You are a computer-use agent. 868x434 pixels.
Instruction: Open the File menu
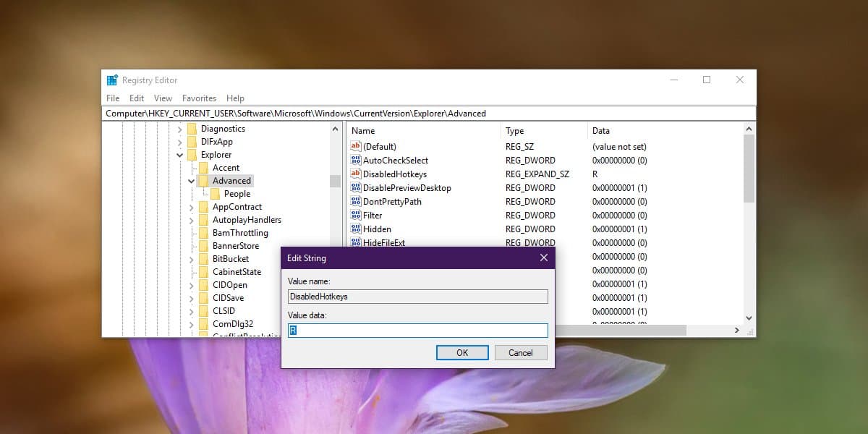click(113, 98)
